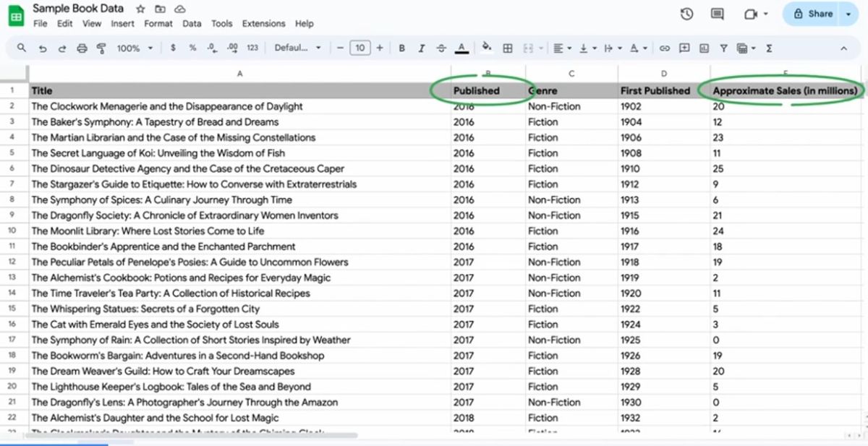Open version history clock icon
This screenshot has width=868, height=446.
tap(686, 14)
